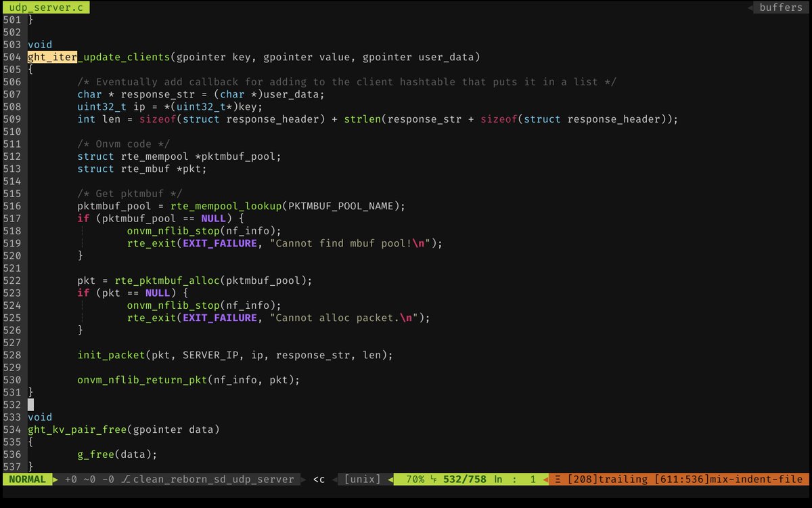Click SERVER_IP argument on line 528
The height and width of the screenshot is (508, 812).
point(210,355)
